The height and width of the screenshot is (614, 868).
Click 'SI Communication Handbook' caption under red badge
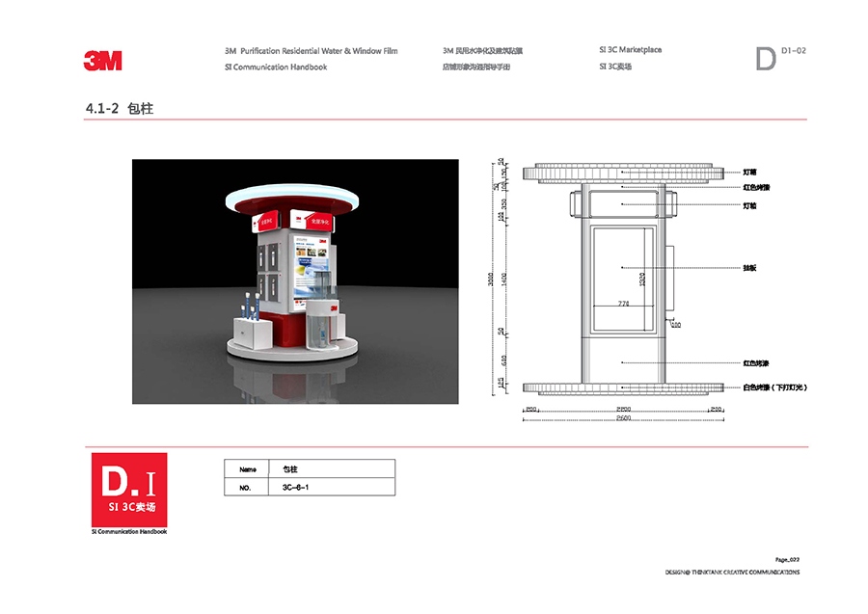pos(129,531)
